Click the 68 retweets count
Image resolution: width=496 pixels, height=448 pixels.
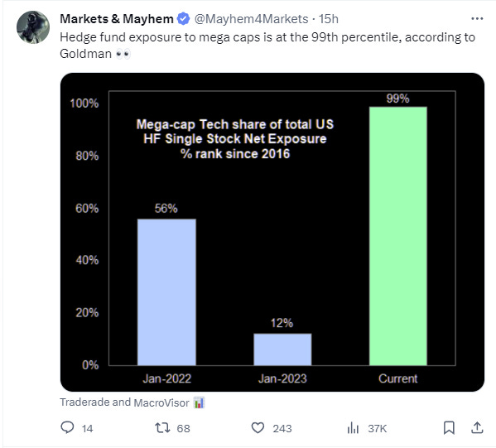(183, 428)
